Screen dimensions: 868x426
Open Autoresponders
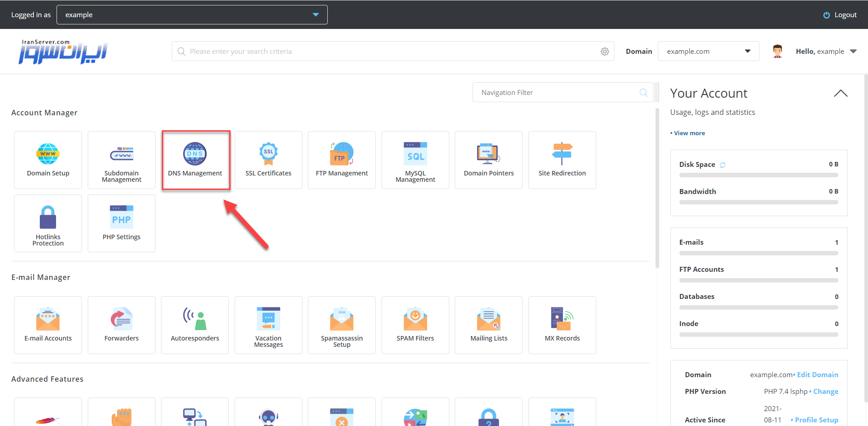(x=195, y=325)
